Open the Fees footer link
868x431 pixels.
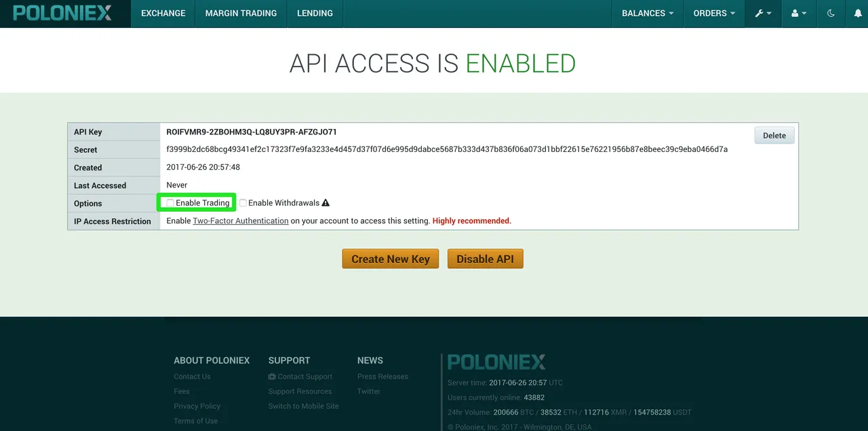pos(181,392)
